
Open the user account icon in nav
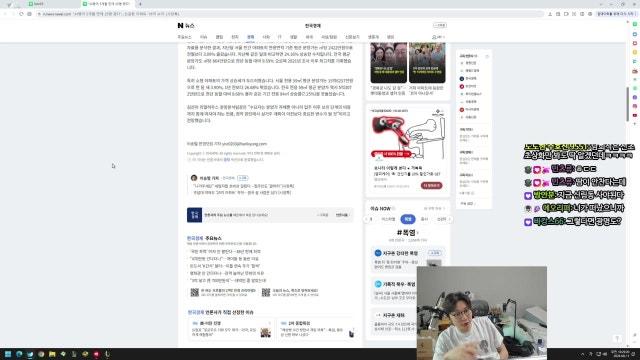click(x=434, y=37)
